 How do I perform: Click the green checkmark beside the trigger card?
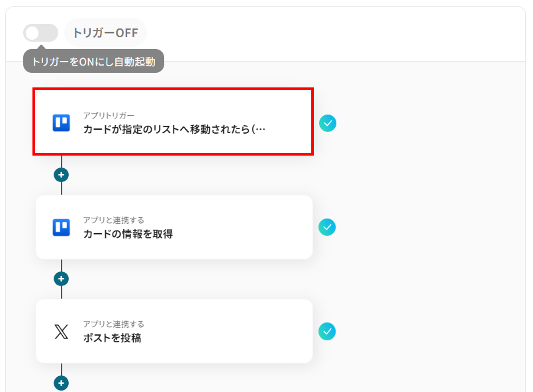(x=328, y=123)
